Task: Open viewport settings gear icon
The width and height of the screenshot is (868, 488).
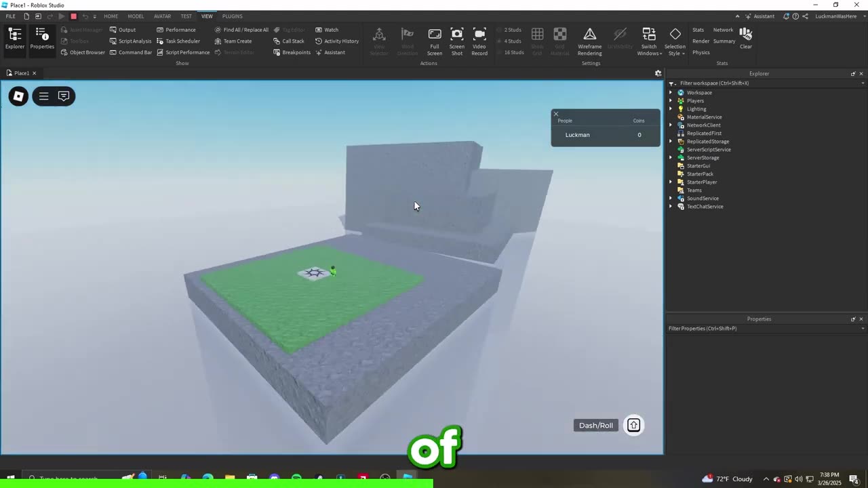Action: tap(658, 73)
